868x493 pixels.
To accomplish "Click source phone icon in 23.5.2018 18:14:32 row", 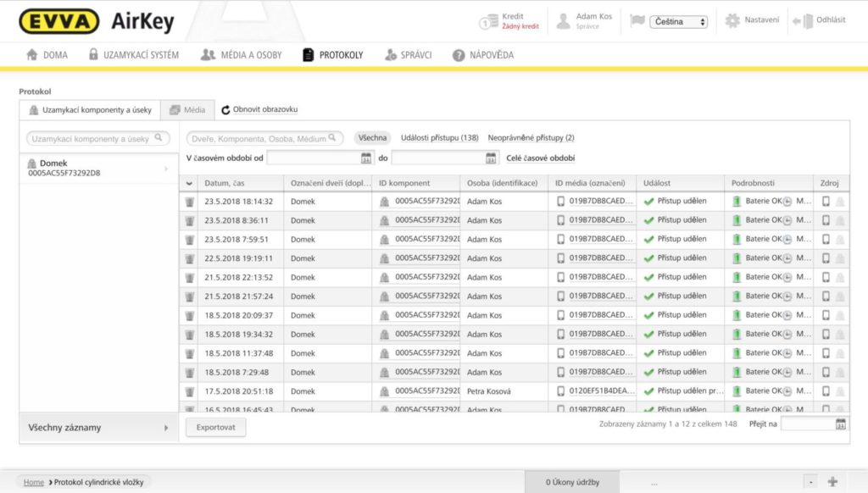I will click(826, 202).
